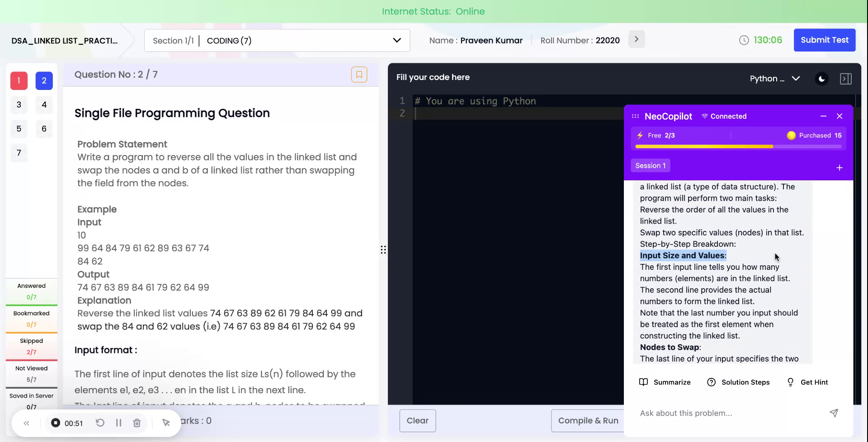Run code with Compile & Run

pyautogui.click(x=588, y=420)
